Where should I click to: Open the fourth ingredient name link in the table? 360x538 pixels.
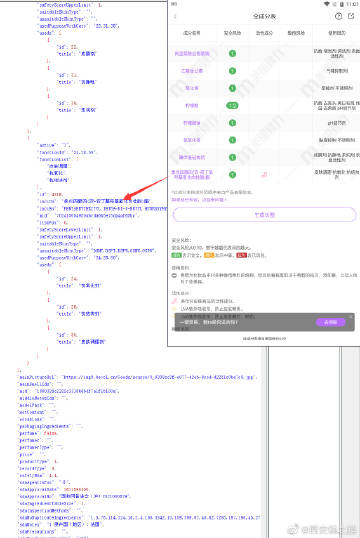pos(192,105)
